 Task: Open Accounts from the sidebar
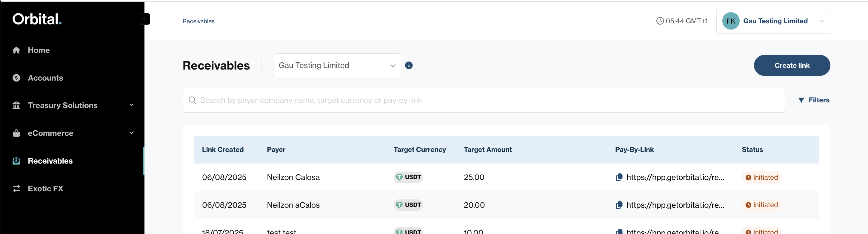pos(45,78)
